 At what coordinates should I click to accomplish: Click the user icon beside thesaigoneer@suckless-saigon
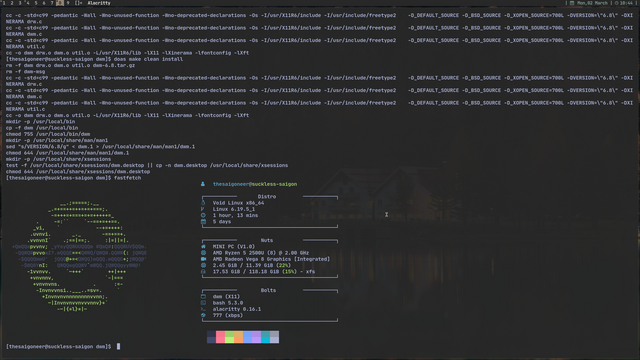[x=203, y=184]
